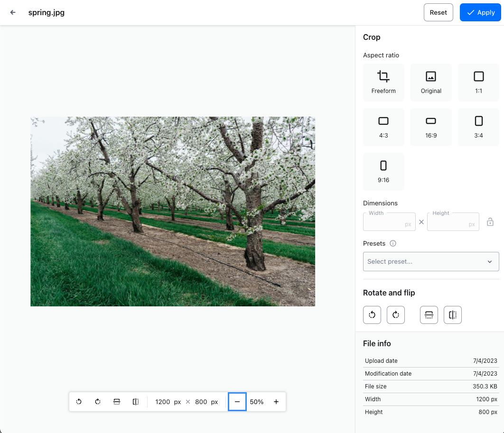This screenshot has height=433, width=504.
Task: Flip the image vertically in Rotate and flip
Action: tap(429, 314)
